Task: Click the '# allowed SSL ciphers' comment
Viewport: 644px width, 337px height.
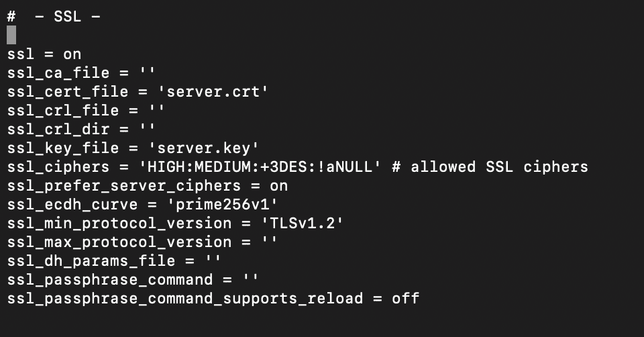Action: (490, 167)
